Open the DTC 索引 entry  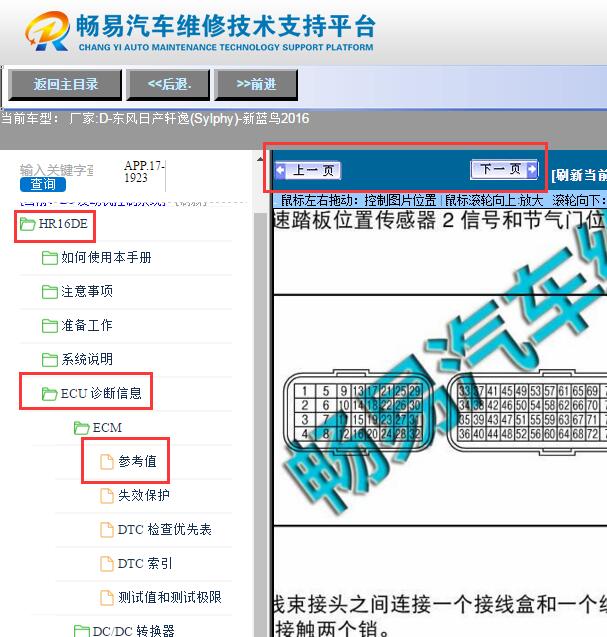point(145,563)
